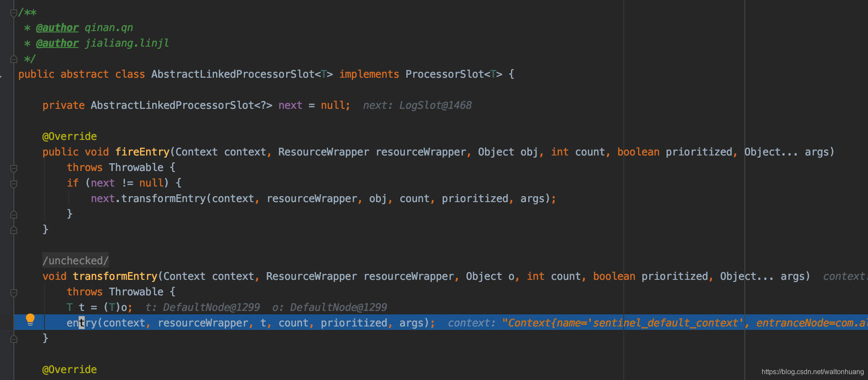868x380 pixels.
Task: Click the ResourceWrapper type in fireEntry parameters
Action: 323,152
